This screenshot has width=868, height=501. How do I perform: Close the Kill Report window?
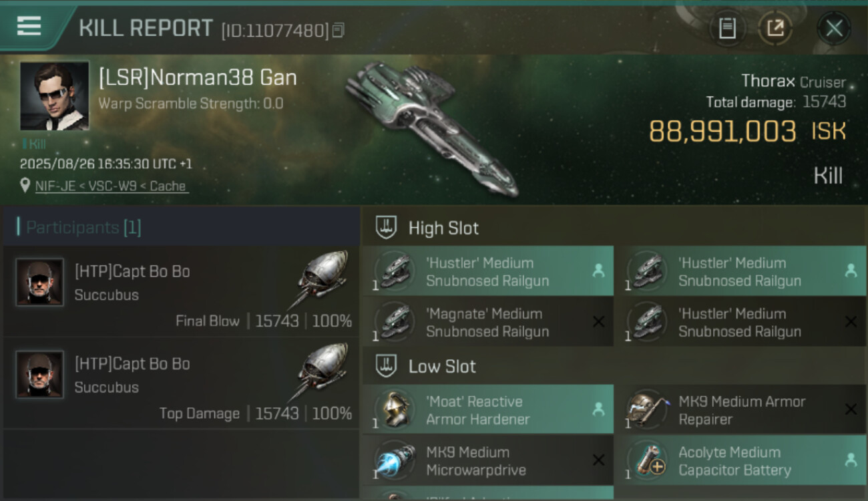[x=834, y=28]
